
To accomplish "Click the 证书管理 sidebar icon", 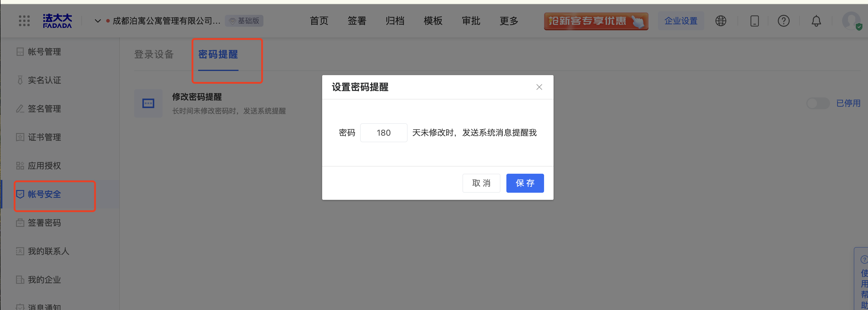I will click(20, 137).
